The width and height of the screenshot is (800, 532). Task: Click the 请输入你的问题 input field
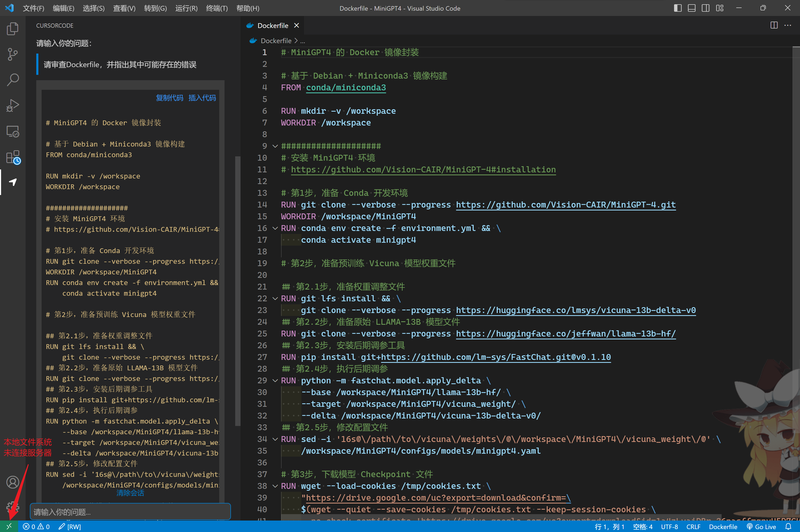[130, 512]
